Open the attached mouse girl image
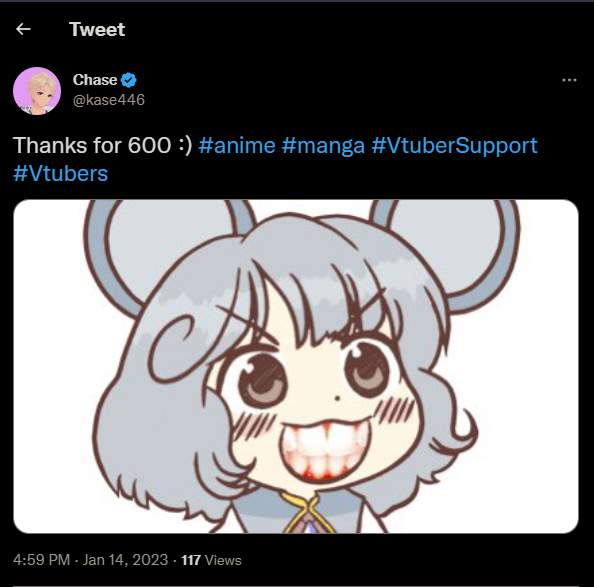This screenshot has width=594, height=587. click(296, 366)
